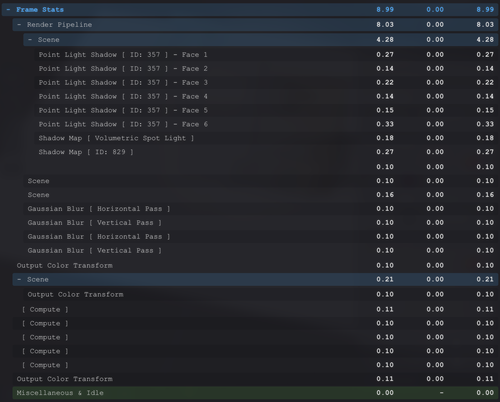Viewport: 500px width, 402px height.
Task: Select Output Color Transform under Scene 0.21
Action: click(x=261, y=295)
